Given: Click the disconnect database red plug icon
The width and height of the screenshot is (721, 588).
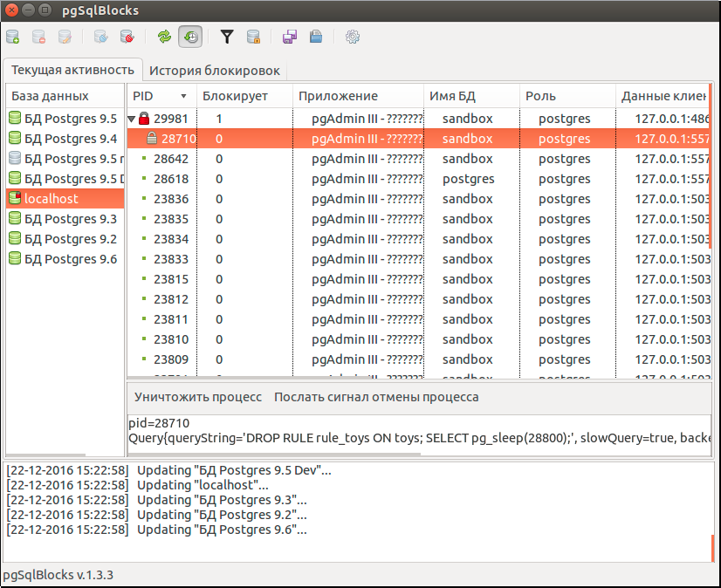Looking at the screenshot, I should tap(127, 37).
